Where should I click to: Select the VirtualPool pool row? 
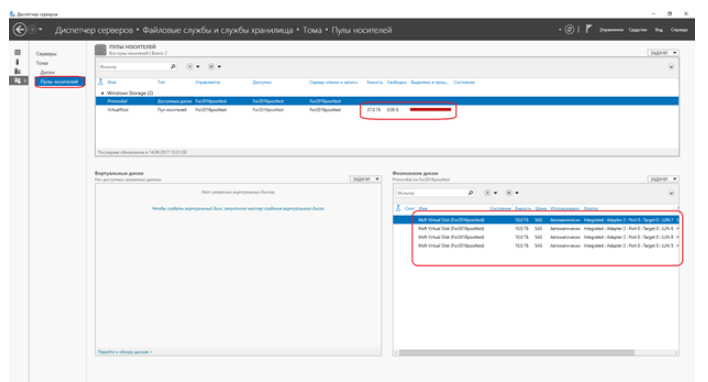click(x=387, y=110)
